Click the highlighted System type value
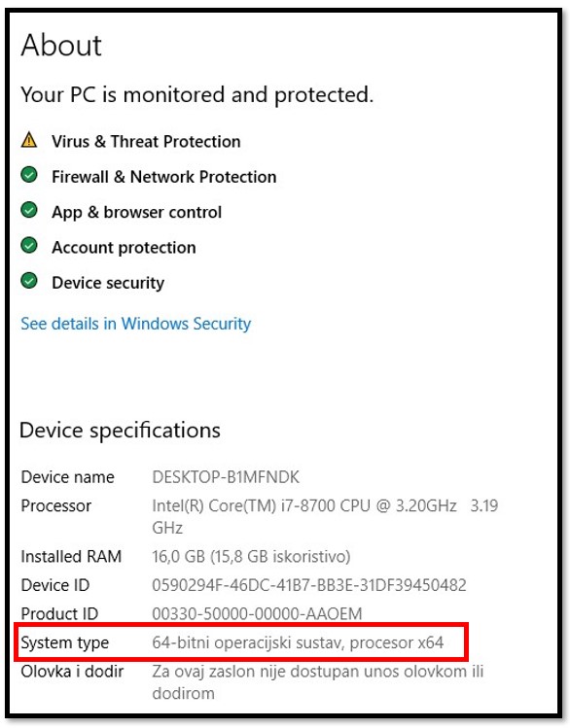Image resolution: width=570 pixels, height=728 pixels. (x=298, y=642)
